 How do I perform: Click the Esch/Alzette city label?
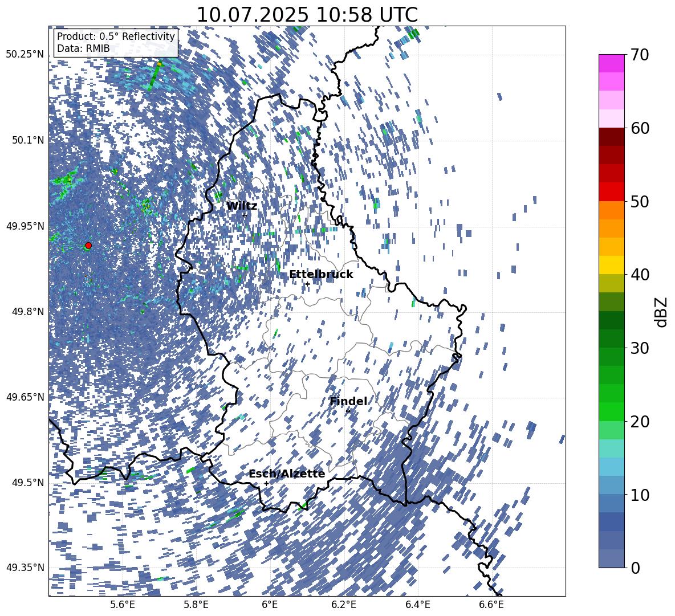[x=287, y=474]
